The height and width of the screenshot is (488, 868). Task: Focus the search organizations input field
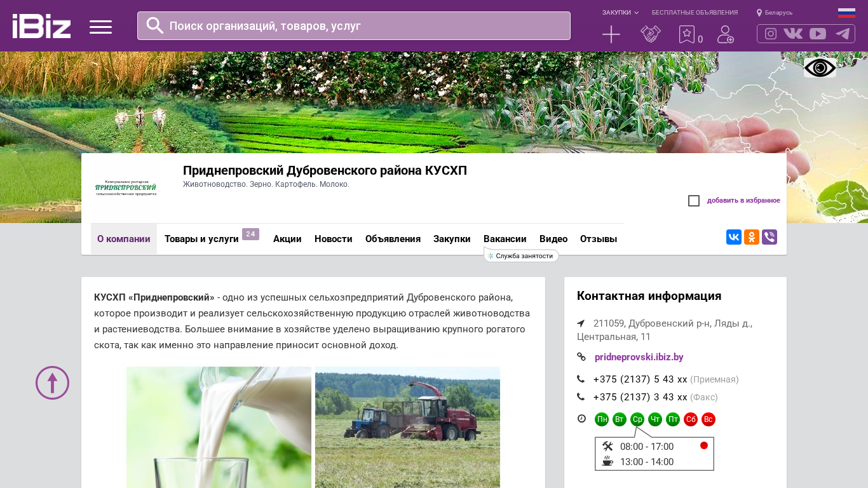pos(354,26)
